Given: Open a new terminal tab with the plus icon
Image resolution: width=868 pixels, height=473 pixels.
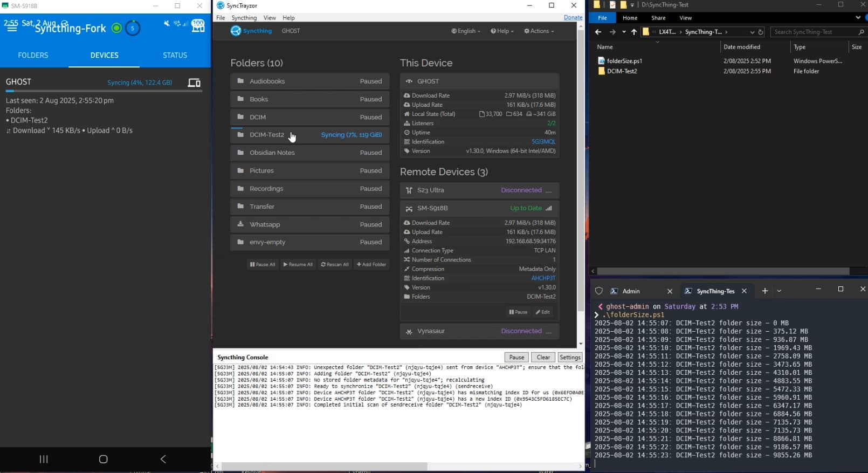Looking at the screenshot, I should [x=764, y=291].
